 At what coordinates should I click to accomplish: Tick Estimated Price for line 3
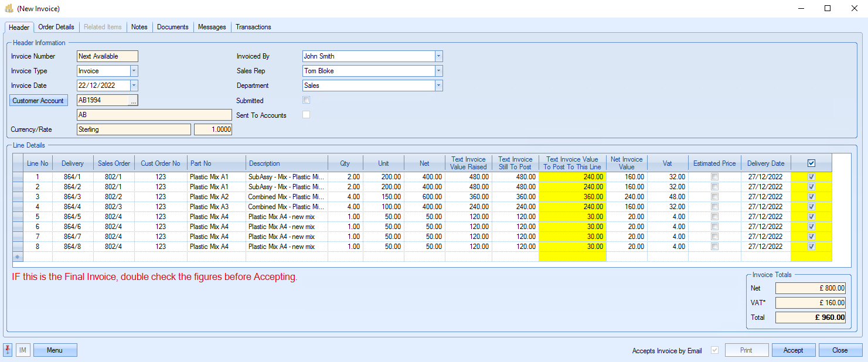click(x=714, y=197)
